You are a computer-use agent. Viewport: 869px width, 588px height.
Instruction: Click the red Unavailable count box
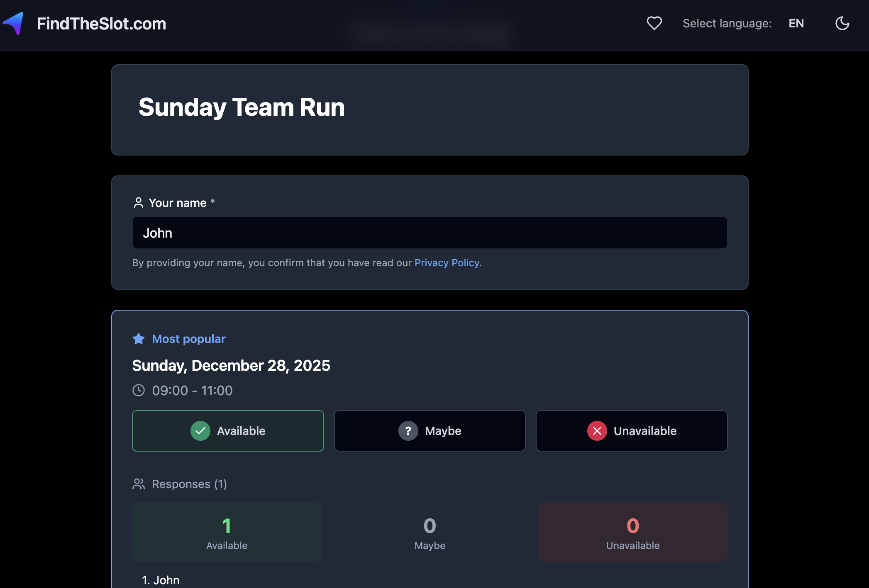click(x=633, y=532)
